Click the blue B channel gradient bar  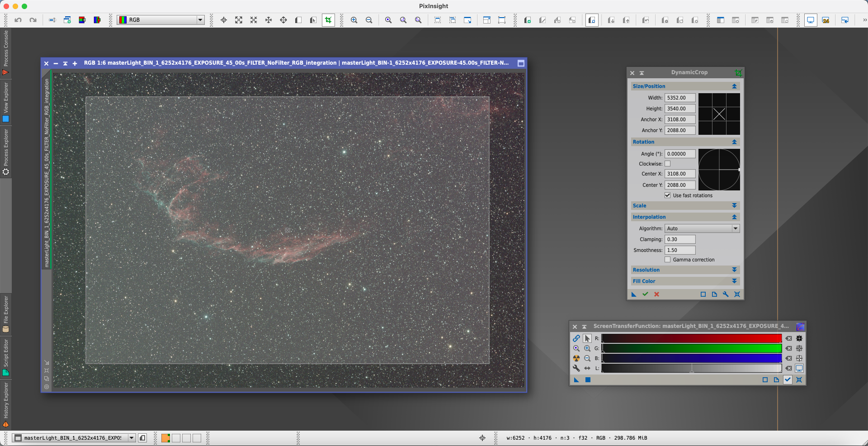(x=692, y=358)
